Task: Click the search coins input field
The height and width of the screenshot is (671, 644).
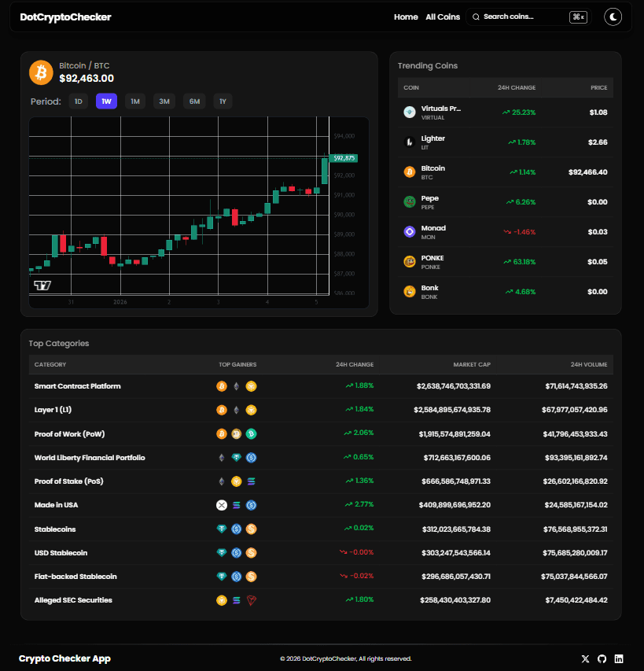Action: [523, 17]
